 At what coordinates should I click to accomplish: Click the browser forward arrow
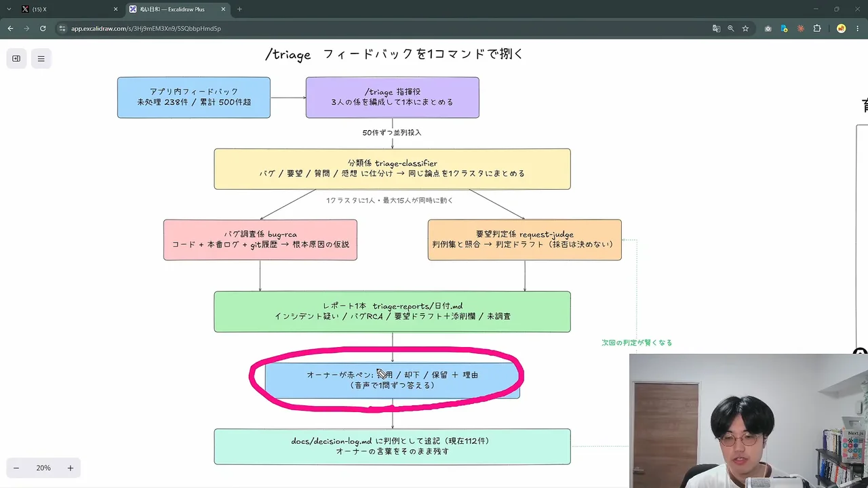click(26, 28)
